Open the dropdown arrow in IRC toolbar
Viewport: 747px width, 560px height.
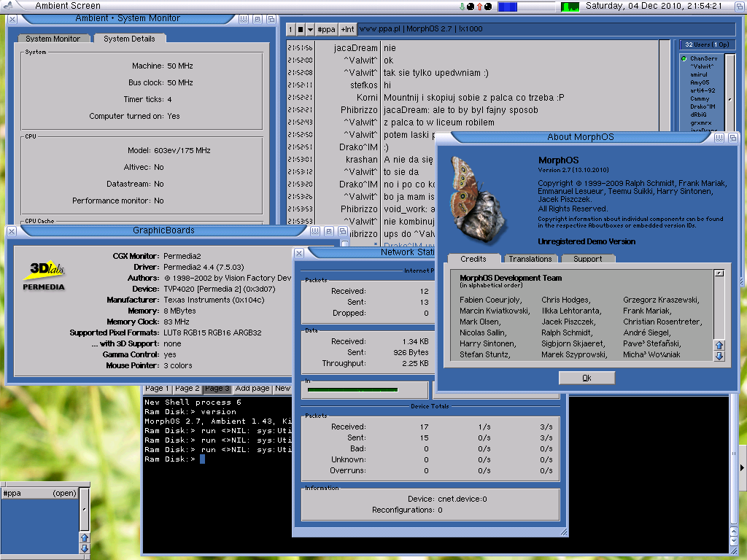tap(310, 29)
